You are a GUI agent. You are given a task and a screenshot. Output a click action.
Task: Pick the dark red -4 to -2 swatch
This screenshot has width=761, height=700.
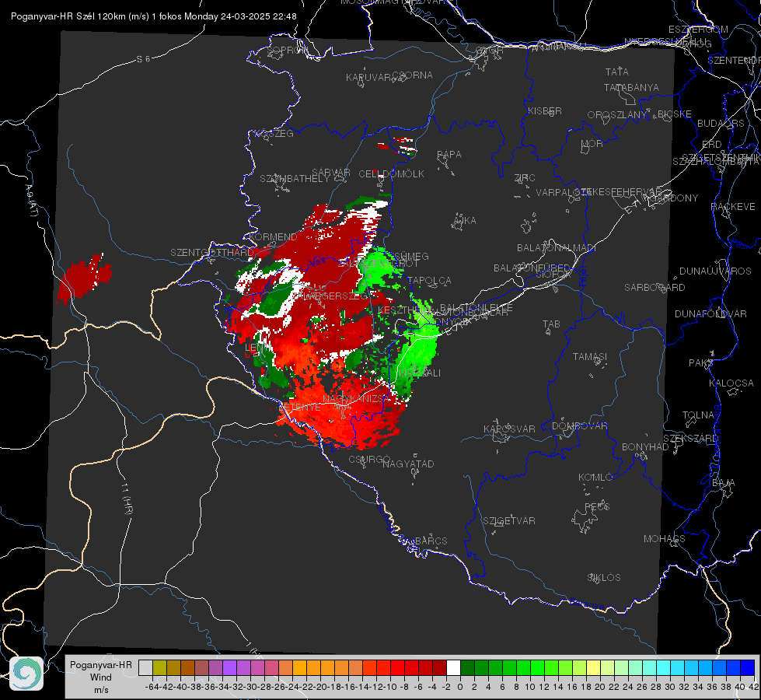click(439, 668)
